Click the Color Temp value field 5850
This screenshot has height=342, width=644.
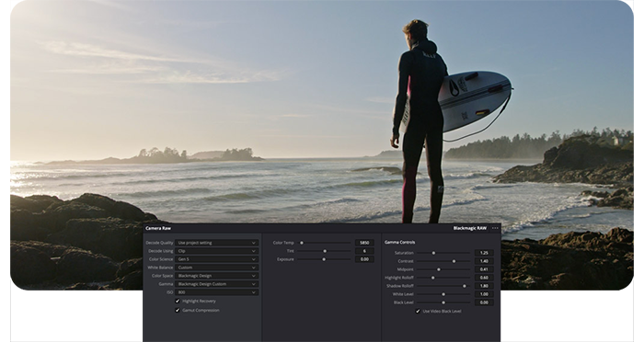[x=364, y=243]
